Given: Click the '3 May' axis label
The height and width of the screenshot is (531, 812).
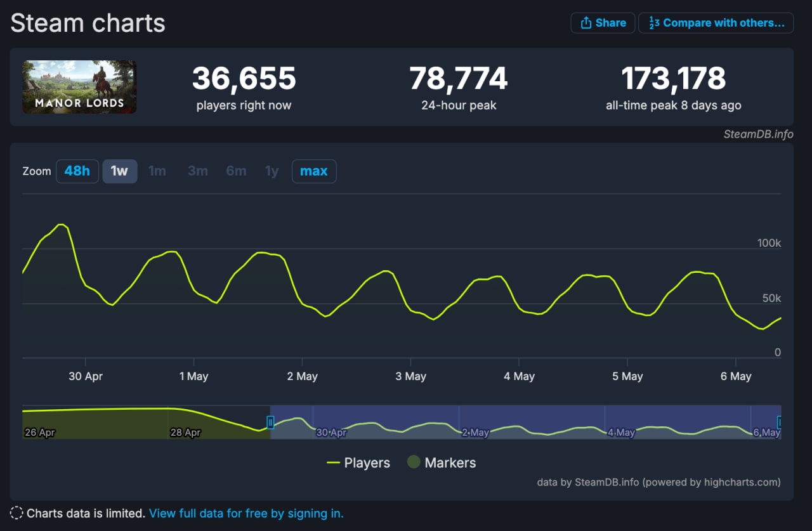Looking at the screenshot, I should (x=411, y=376).
